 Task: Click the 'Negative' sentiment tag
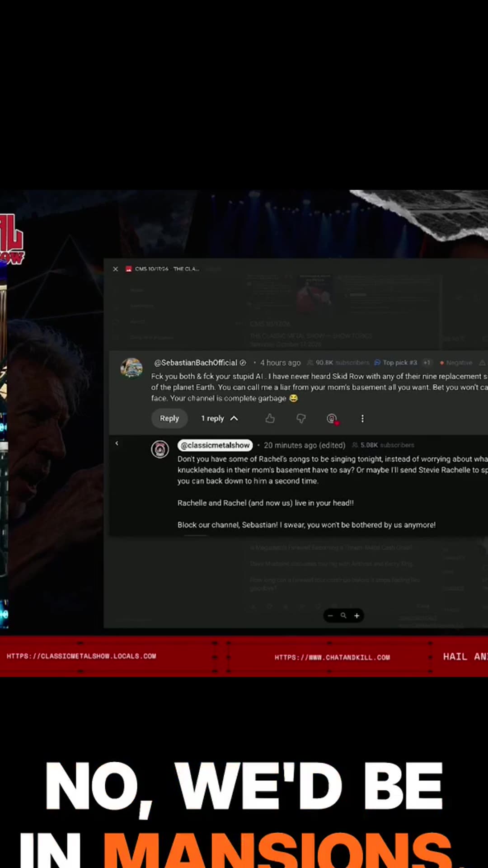coord(456,363)
